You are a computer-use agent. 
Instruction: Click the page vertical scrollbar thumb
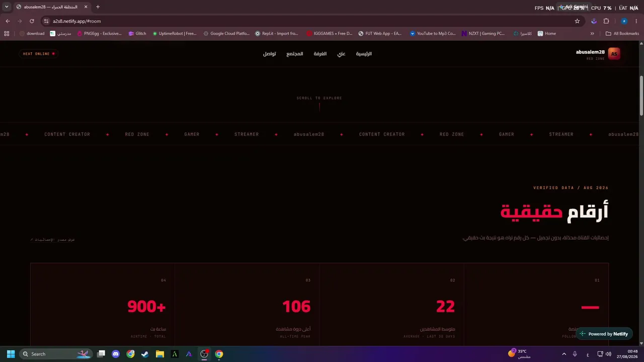(641, 96)
